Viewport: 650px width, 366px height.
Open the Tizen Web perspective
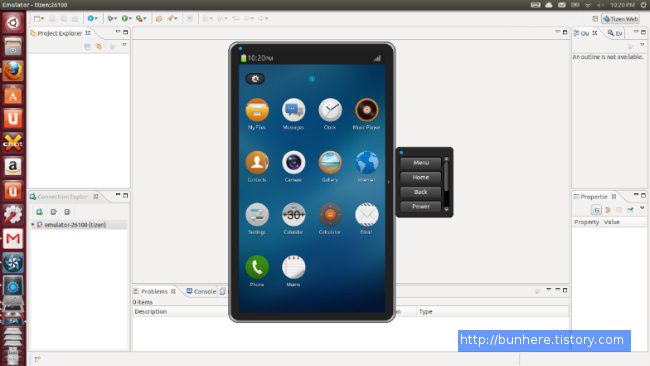[x=620, y=19]
